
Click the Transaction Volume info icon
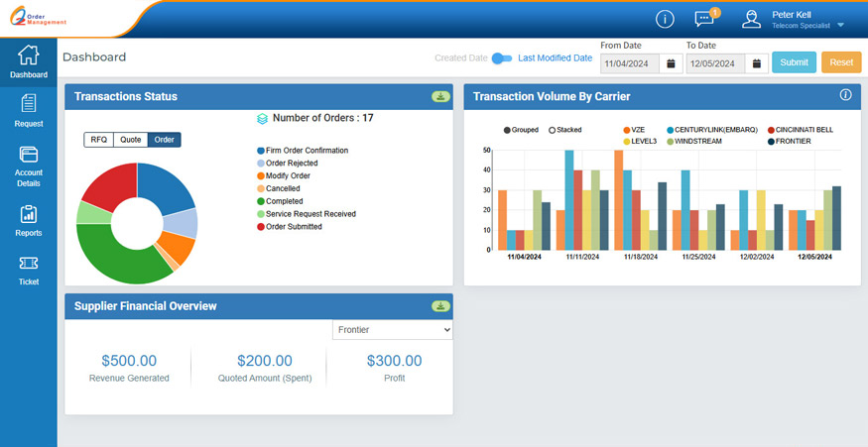coord(846,95)
